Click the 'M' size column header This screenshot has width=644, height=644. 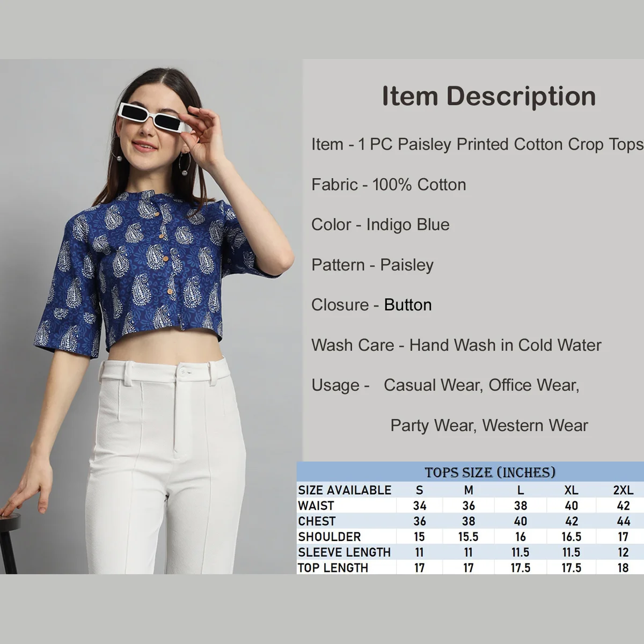pyautogui.click(x=469, y=490)
